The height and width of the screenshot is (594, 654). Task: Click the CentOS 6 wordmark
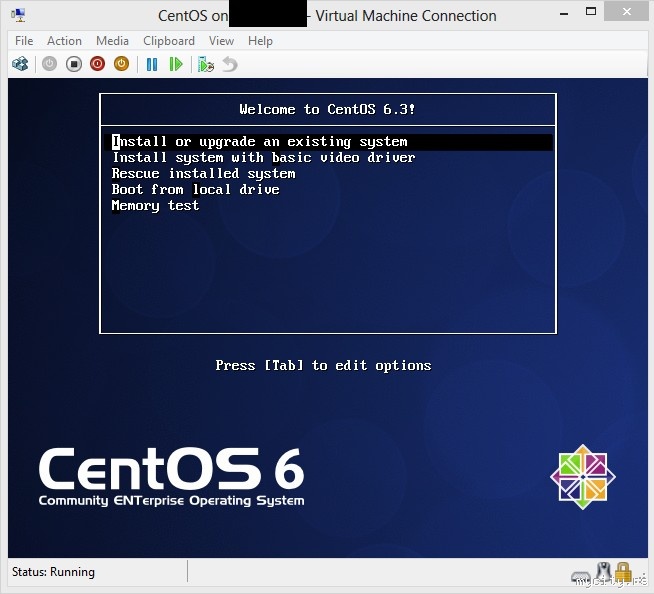click(171, 469)
